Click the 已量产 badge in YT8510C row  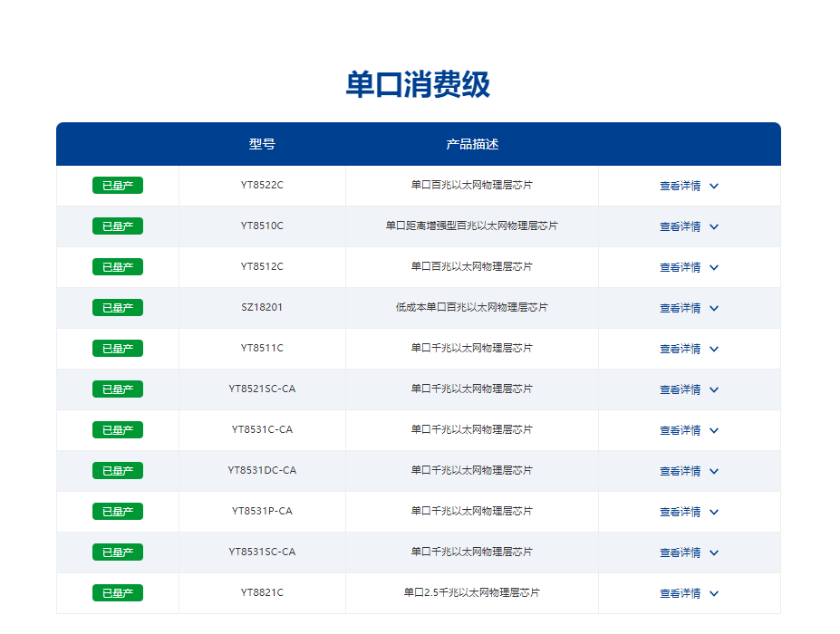pyautogui.click(x=118, y=226)
